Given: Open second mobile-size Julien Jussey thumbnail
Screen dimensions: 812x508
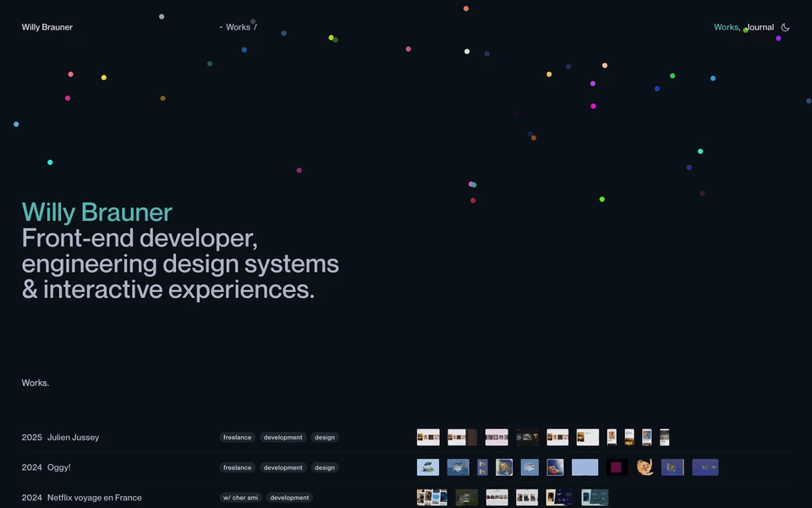Looking at the screenshot, I should tap(629, 437).
